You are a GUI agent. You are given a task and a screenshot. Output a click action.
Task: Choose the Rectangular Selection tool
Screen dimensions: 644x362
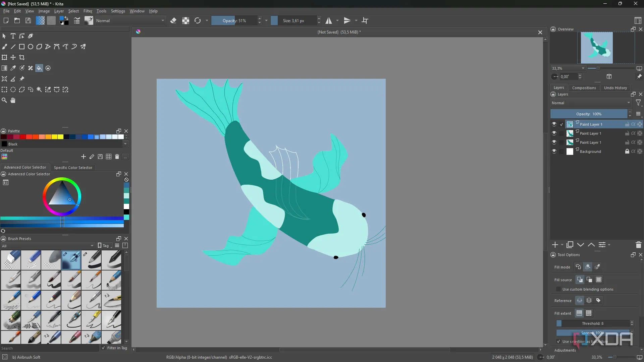coord(4,89)
